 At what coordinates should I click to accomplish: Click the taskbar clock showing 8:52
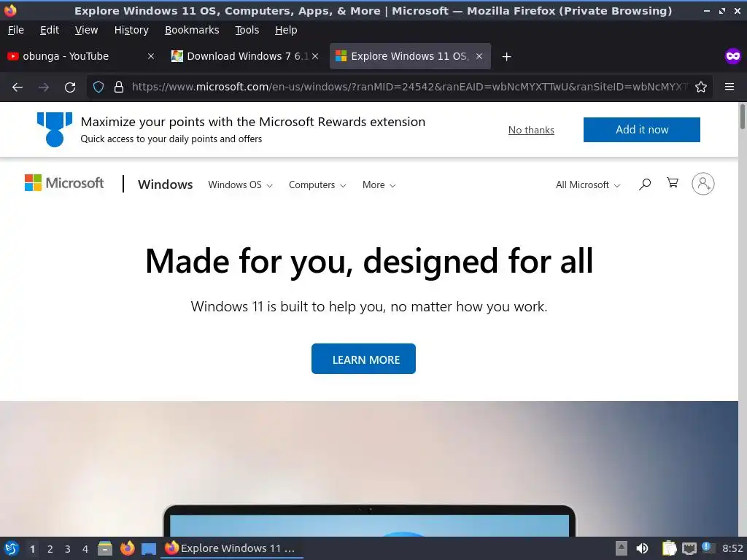point(732,548)
